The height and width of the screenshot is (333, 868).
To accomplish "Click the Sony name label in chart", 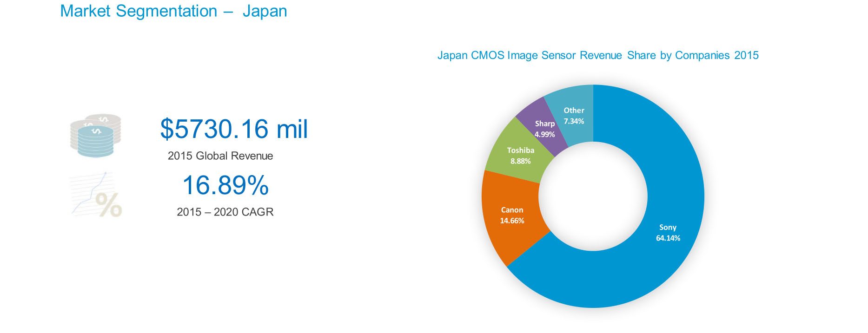I will coord(668,227).
